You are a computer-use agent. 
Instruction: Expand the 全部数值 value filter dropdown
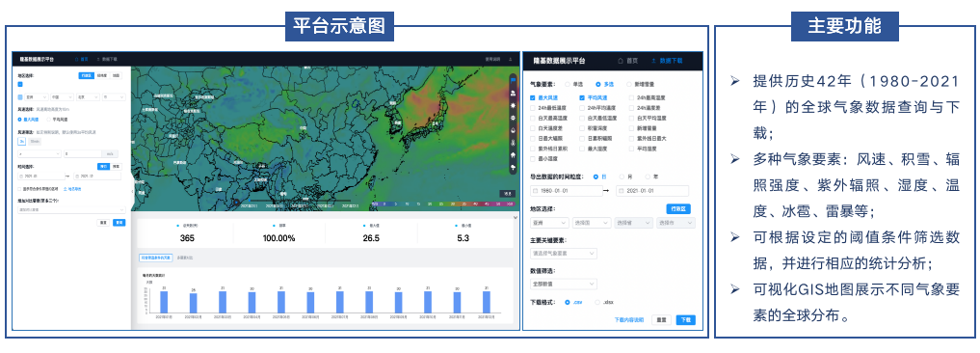tap(563, 285)
